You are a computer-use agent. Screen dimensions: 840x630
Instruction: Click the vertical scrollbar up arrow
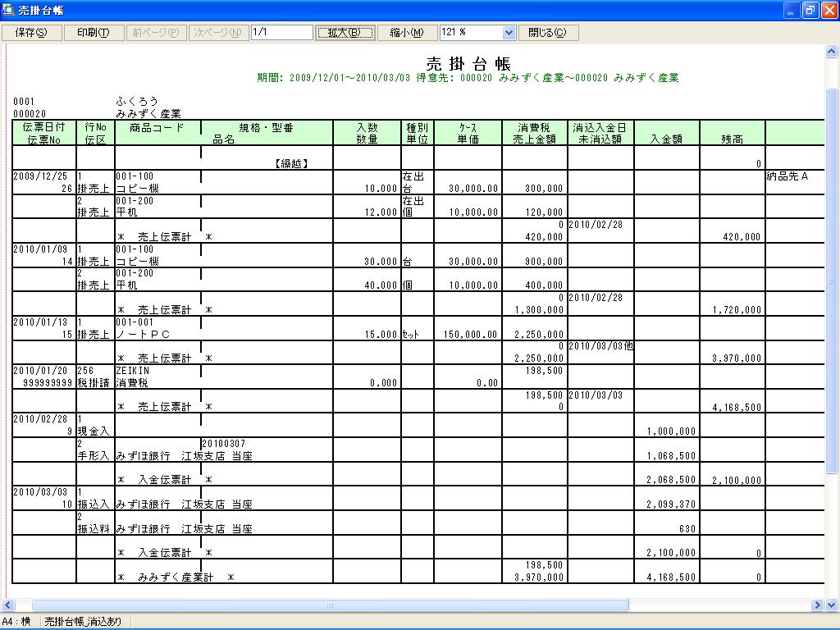point(832,52)
